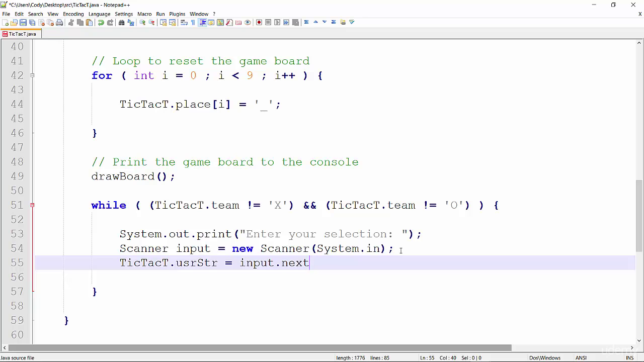
Task: Toggle synchronized horizontal scrolling
Action: tap(172, 22)
